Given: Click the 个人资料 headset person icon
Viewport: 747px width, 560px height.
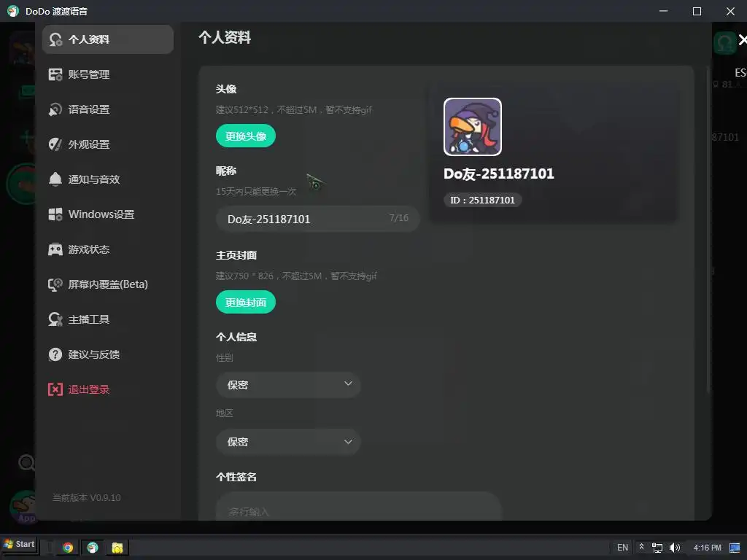Looking at the screenshot, I should coord(55,39).
